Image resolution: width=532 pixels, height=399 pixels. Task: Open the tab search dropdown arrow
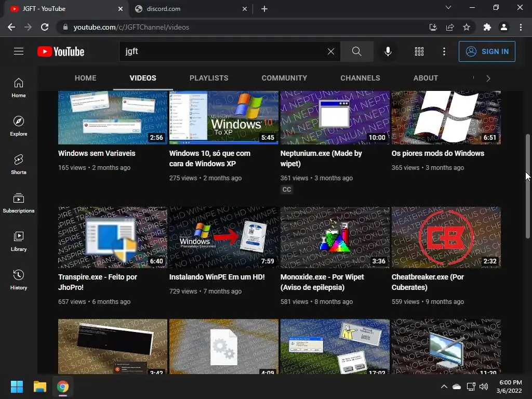pyautogui.click(x=448, y=7)
